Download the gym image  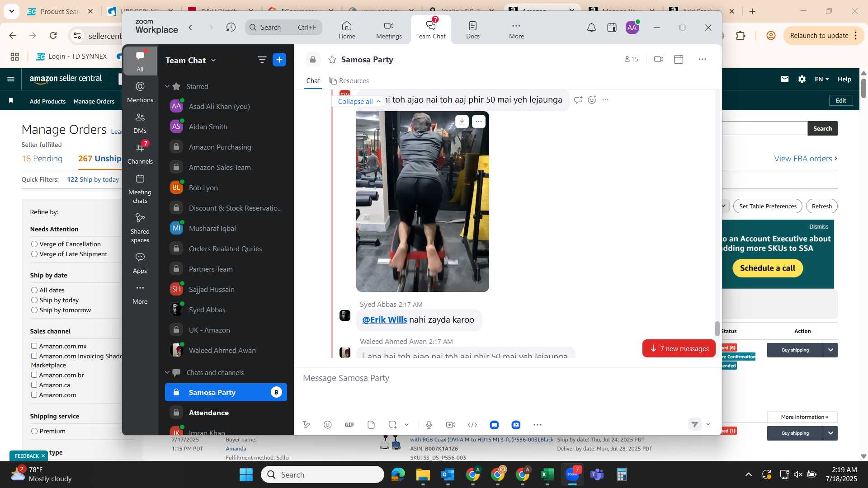click(462, 121)
